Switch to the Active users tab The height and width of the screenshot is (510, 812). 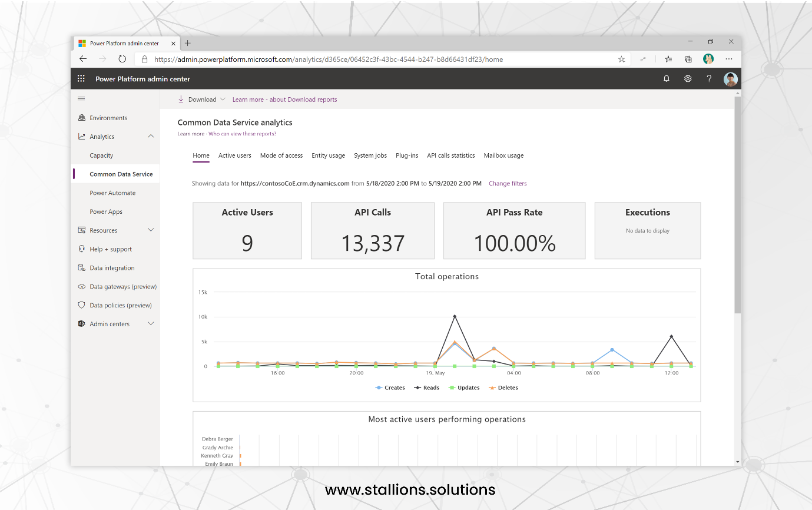coord(234,155)
